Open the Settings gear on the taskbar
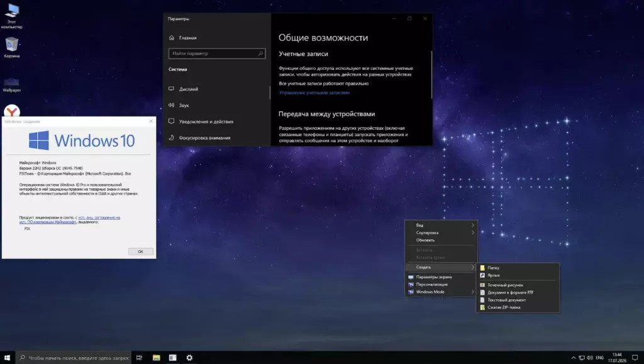This screenshot has height=364, width=644. click(189, 358)
